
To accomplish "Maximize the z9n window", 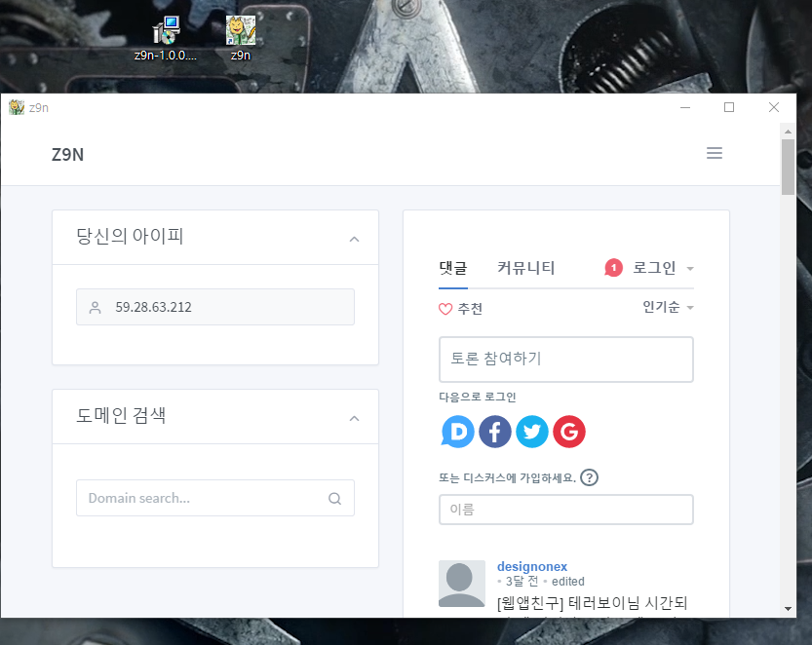I will click(x=729, y=107).
